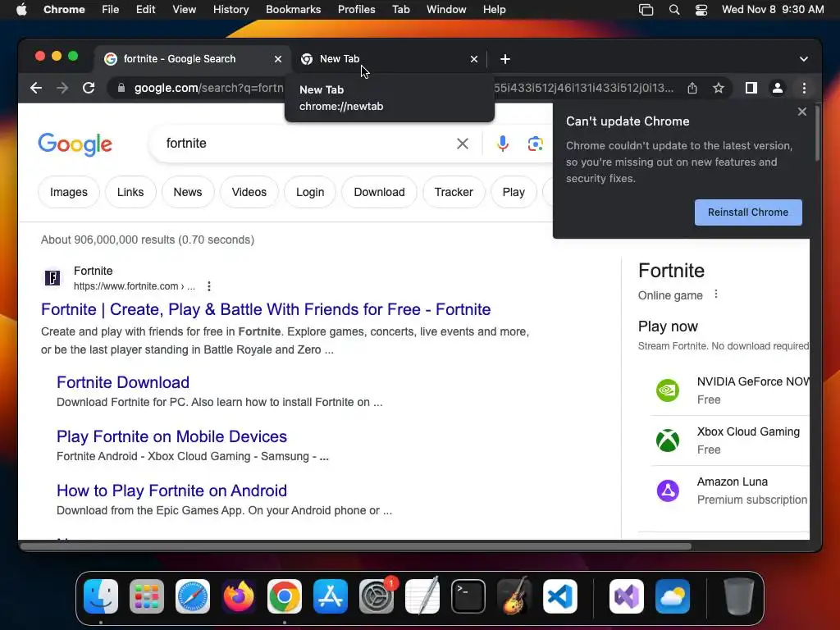The width and height of the screenshot is (840, 630).
Task: Open the Weather app from the dock
Action: click(x=673, y=596)
